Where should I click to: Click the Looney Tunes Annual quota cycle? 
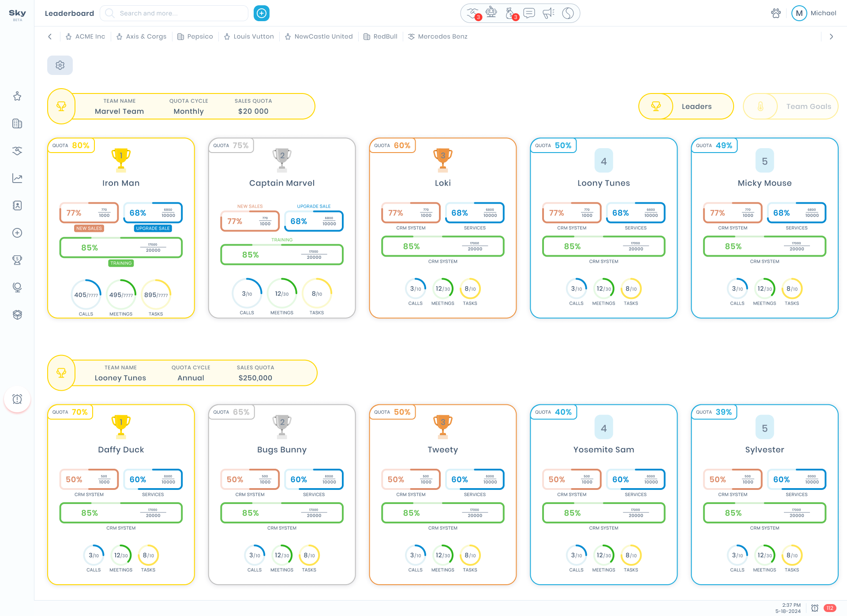tap(191, 378)
